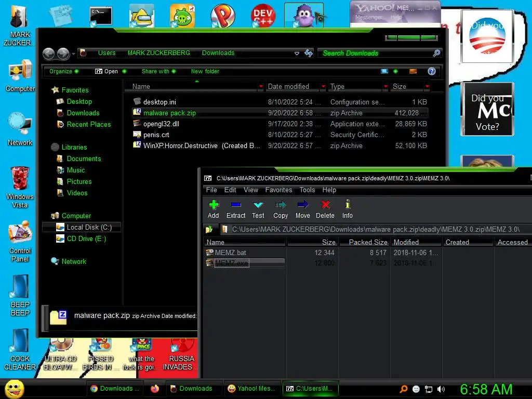Expand the address bar history dropdown
The height and width of the screenshot is (399, 532).
(297, 54)
